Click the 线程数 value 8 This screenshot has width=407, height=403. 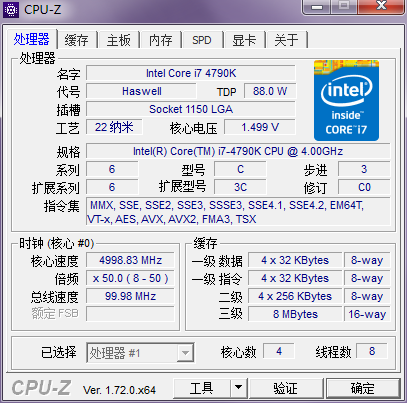pos(372,351)
